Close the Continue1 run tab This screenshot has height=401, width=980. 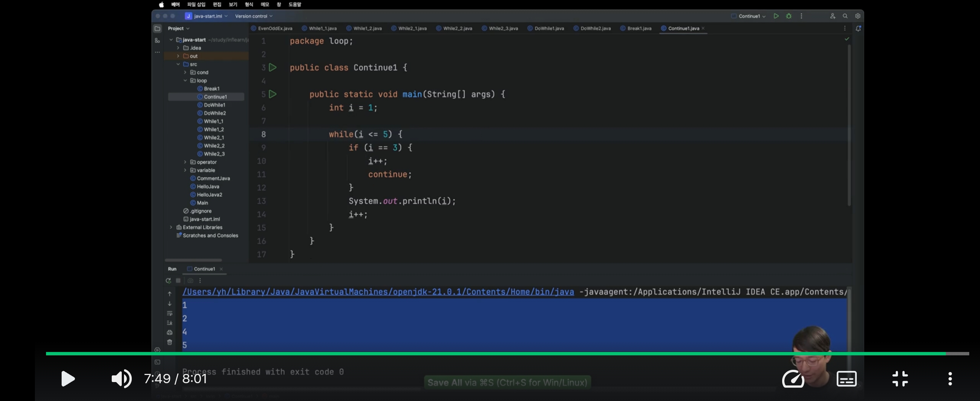tap(221, 269)
